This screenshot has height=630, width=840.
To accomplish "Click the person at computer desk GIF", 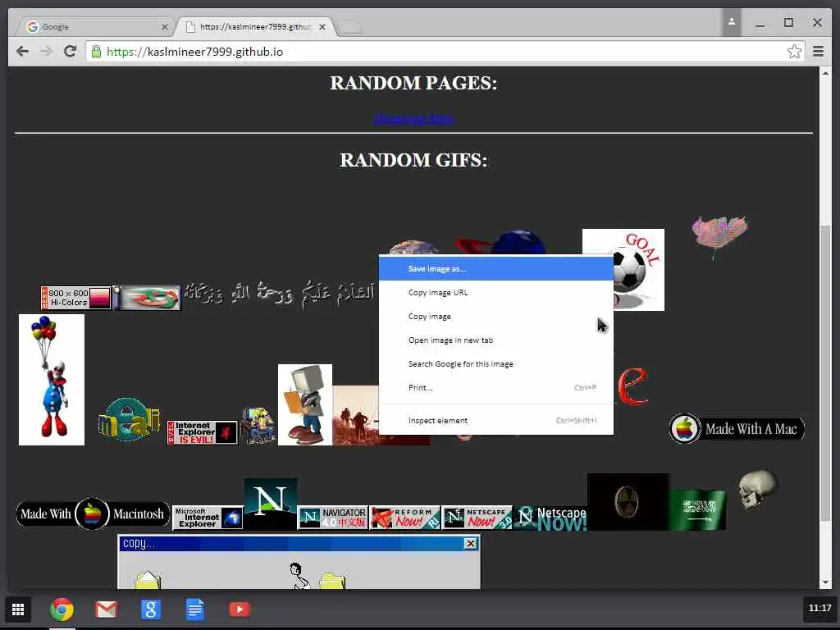I will click(258, 426).
